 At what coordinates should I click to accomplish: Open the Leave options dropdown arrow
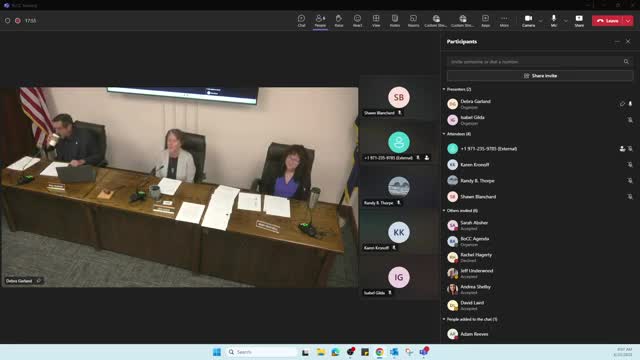[629, 20]
